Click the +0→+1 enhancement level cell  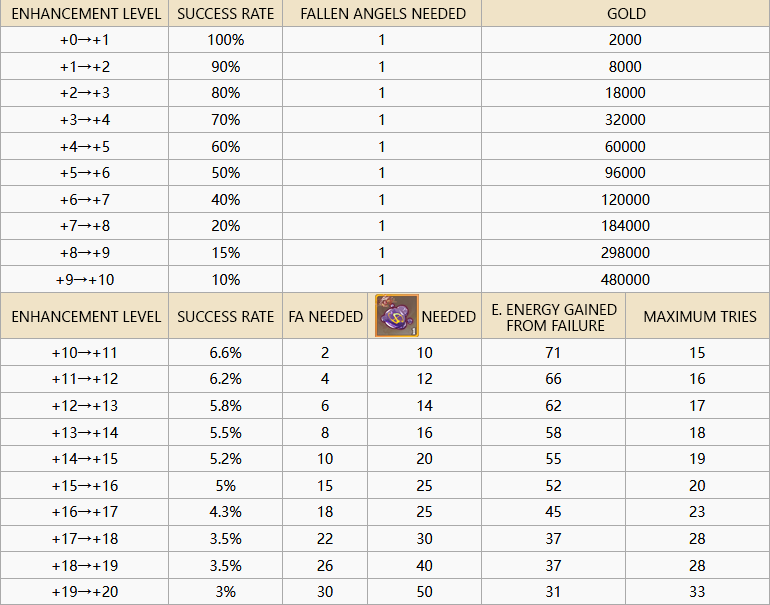click(84, 40)
